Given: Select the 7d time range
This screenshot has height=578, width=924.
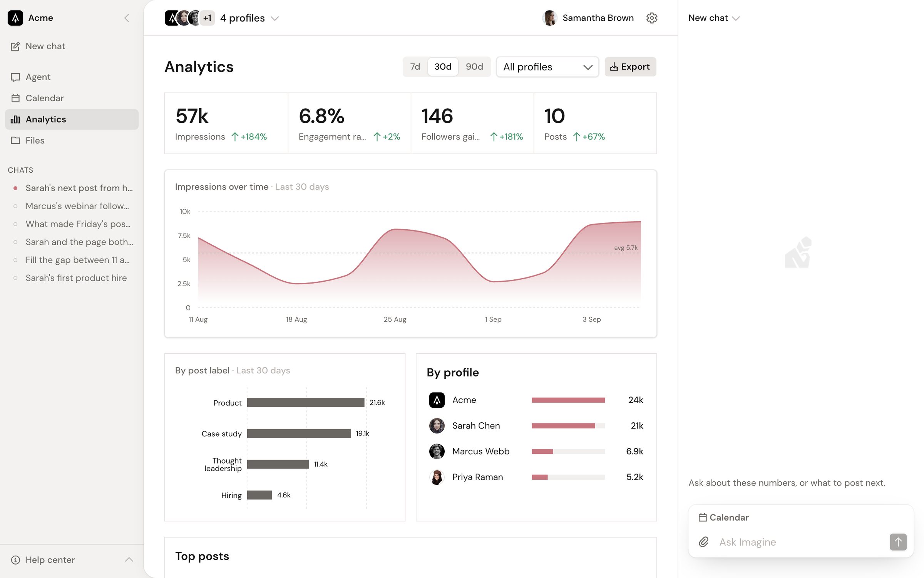Looking at the screenshot, I should pos(415,67).
